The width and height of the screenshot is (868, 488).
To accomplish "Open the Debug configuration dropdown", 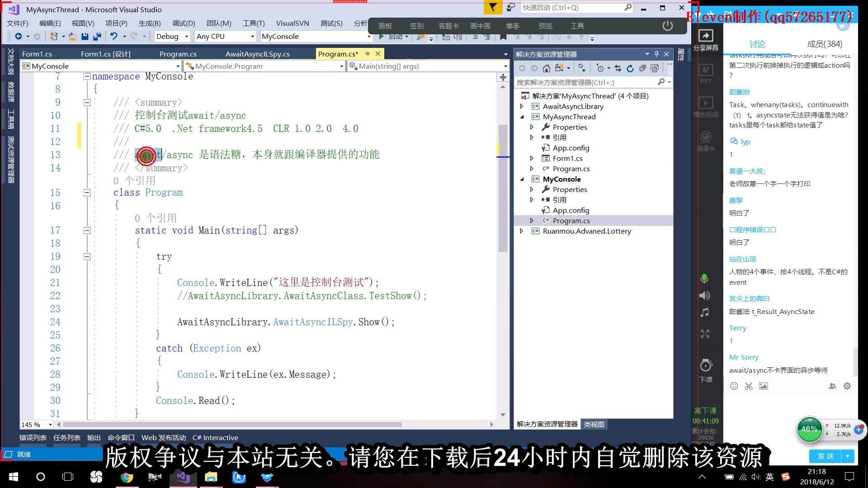I will tap(186, 37).
